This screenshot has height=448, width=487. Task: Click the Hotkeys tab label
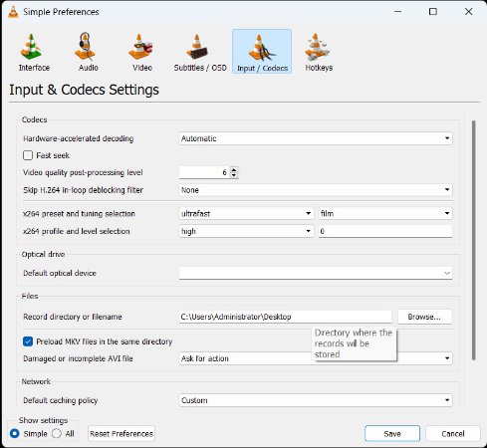pos(319,68)
